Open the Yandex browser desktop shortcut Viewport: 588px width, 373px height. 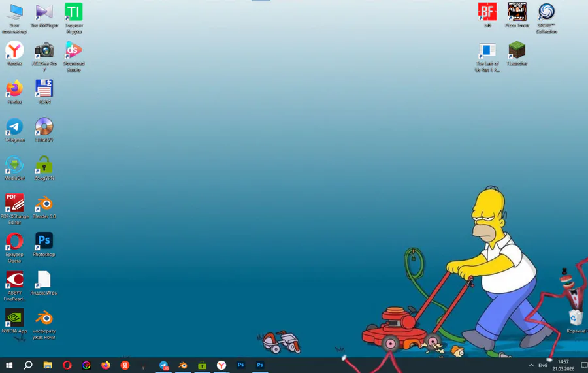[14, 54]
